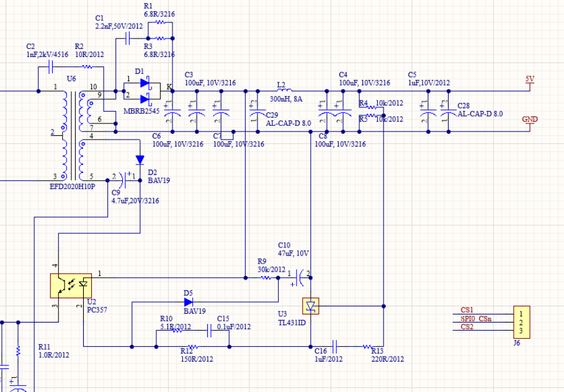Screen dimensions: 564x392
Task: Select the D2 diode symbol
Action: point(140,160)
